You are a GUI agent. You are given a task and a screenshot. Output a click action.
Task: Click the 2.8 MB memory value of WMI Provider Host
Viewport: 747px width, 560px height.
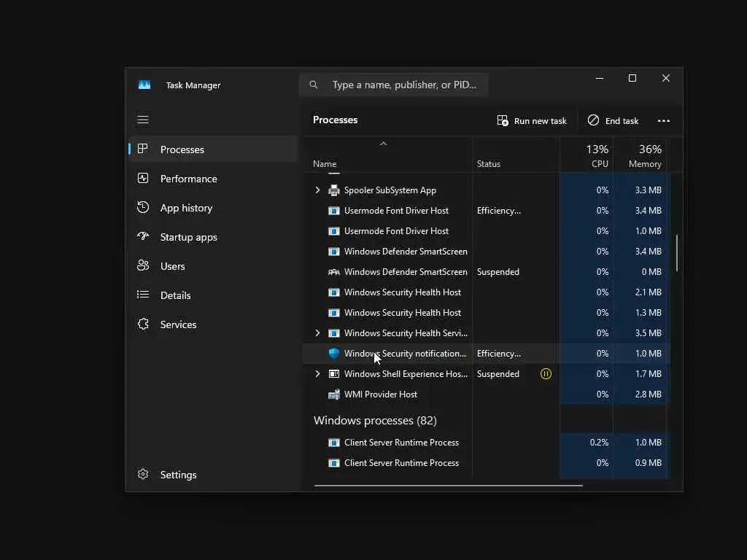coord(648,394)
